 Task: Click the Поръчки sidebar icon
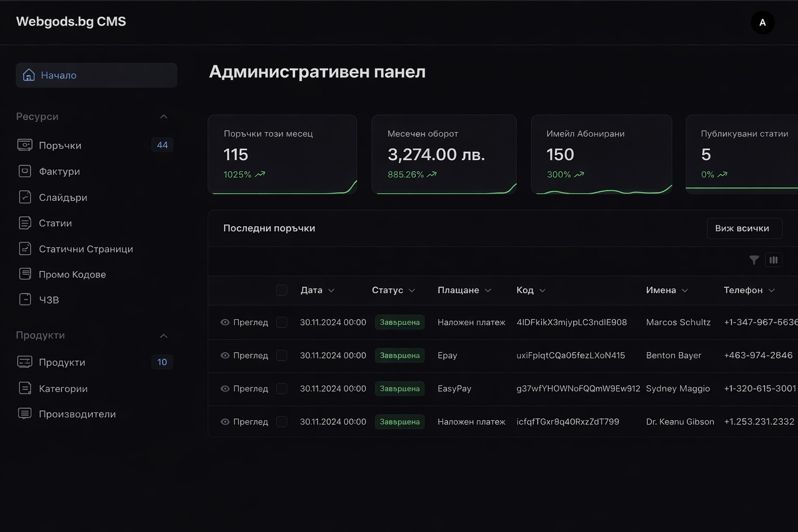click(x=25, y=145)
